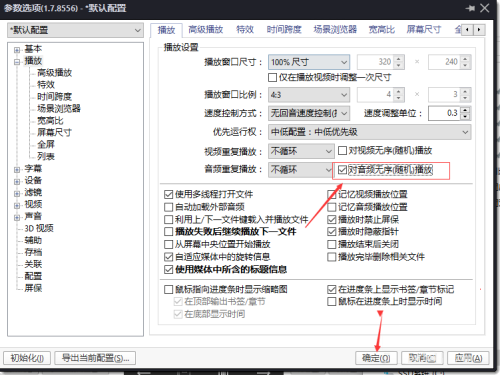
Task: Expand the 基本 tree node
Action: point(17,50)
